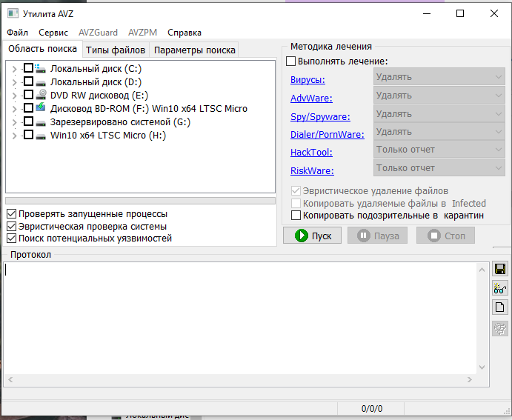Click the Вирусы link

(307, 80)
